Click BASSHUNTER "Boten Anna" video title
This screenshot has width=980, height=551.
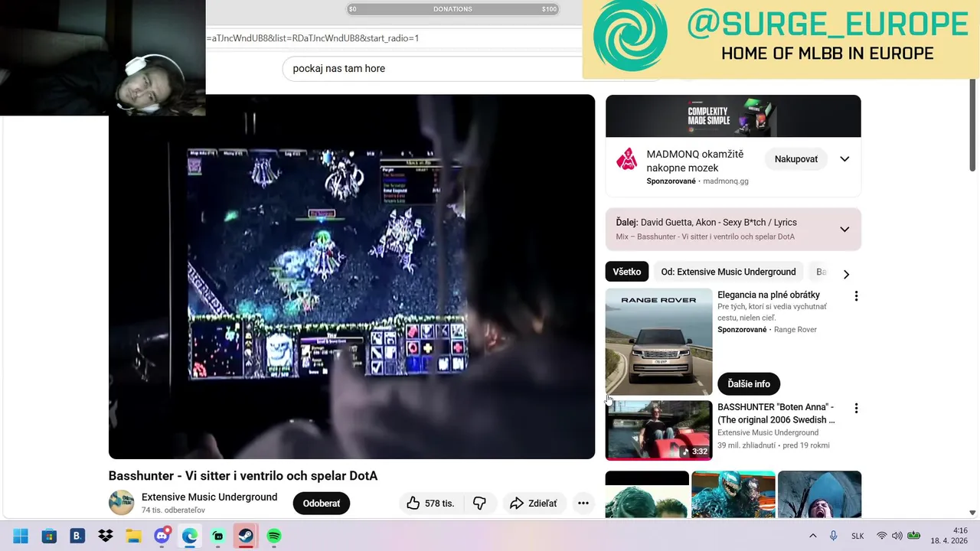[x=776, y=413]
